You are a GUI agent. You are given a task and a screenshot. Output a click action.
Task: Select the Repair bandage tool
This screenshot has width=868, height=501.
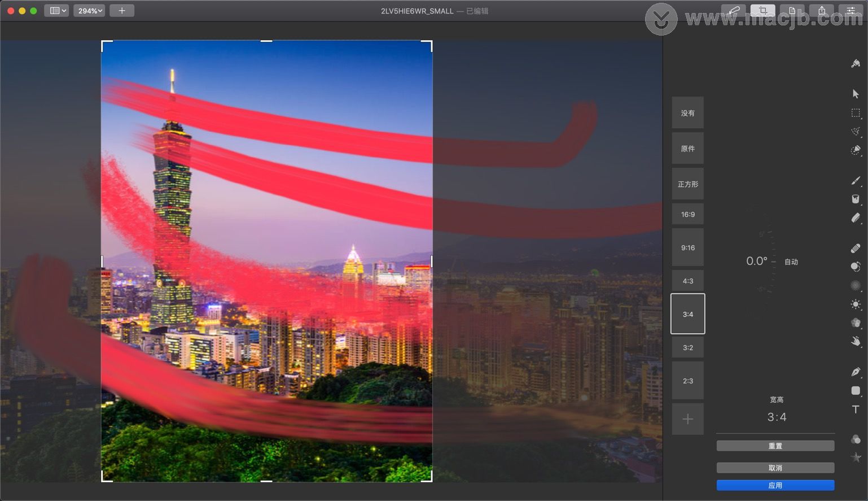856,248
